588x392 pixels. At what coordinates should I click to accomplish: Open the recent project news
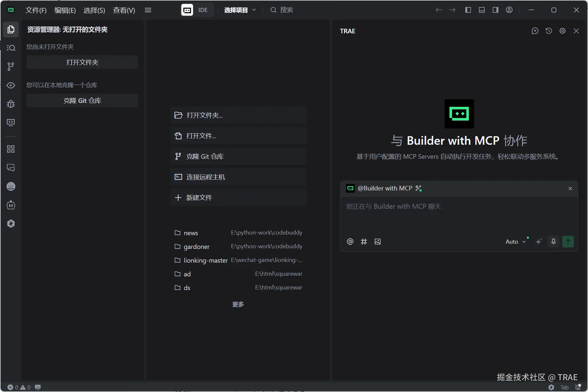(238, 233)
